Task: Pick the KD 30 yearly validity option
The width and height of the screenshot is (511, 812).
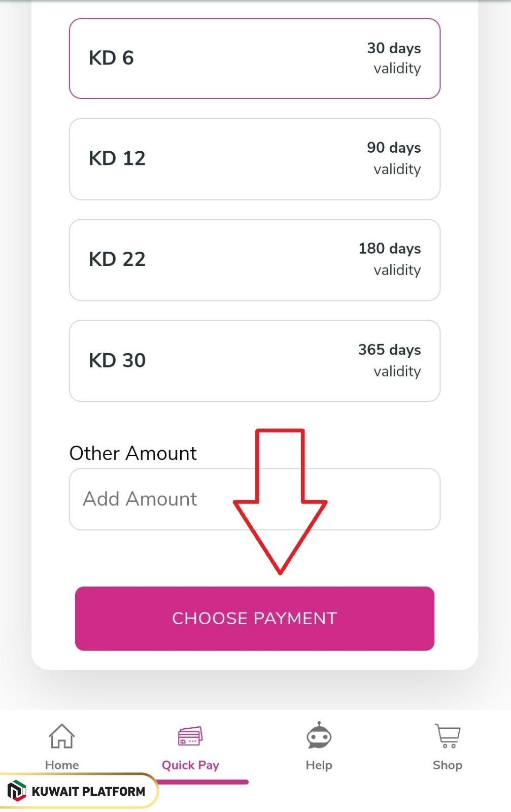Action: pyautogui.click(x=255, y=360)
